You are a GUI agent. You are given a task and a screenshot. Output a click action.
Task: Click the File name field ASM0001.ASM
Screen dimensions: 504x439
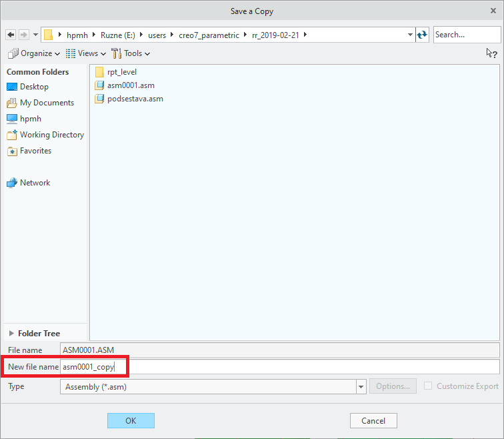279,350
